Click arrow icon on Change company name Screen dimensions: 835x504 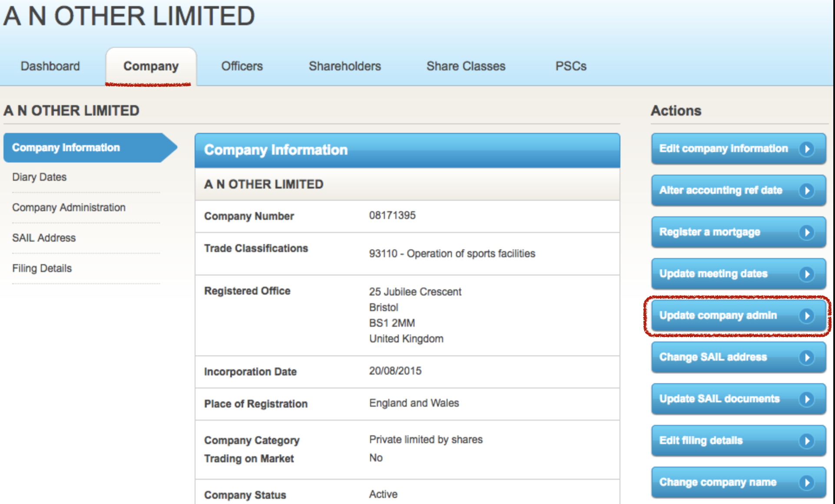click(807, 482)
